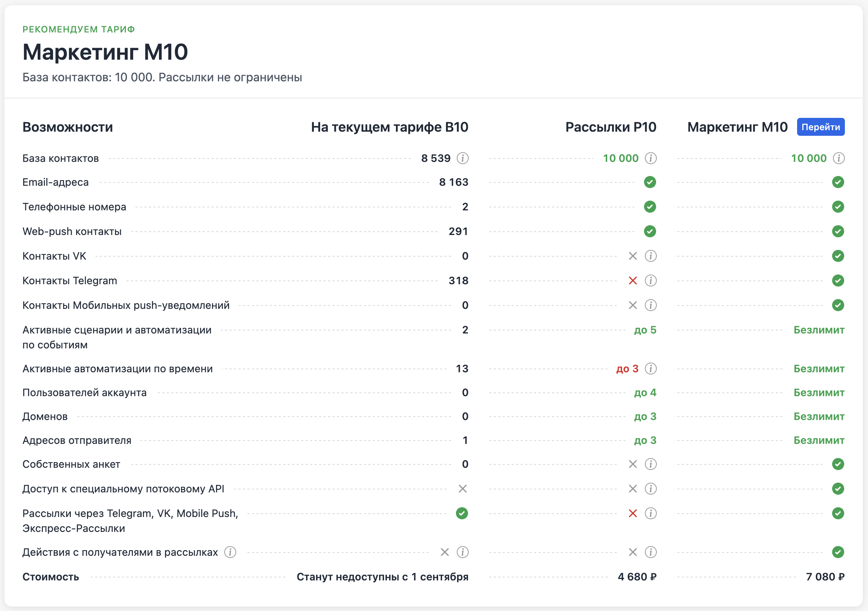Click Маркетинг М10 check for Контакты VK

838,256
